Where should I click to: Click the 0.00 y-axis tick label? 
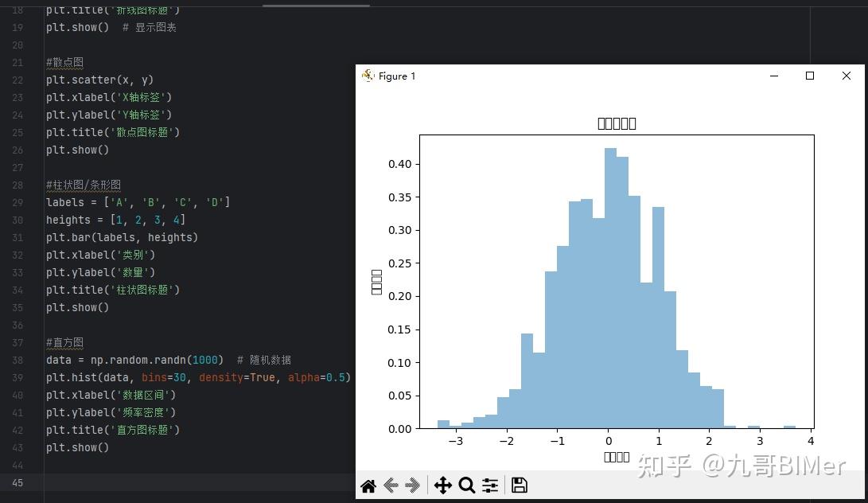point(399,429)
